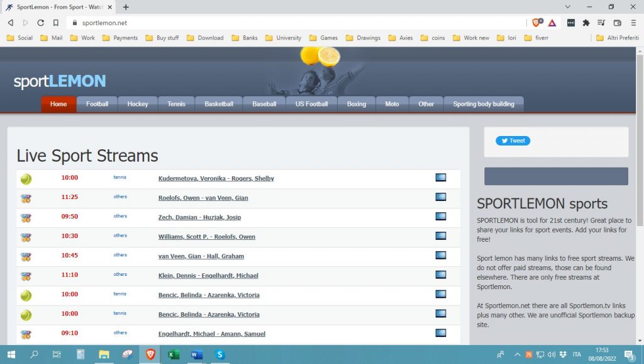Open the Brave main menu hamburger button

(632, 23)
